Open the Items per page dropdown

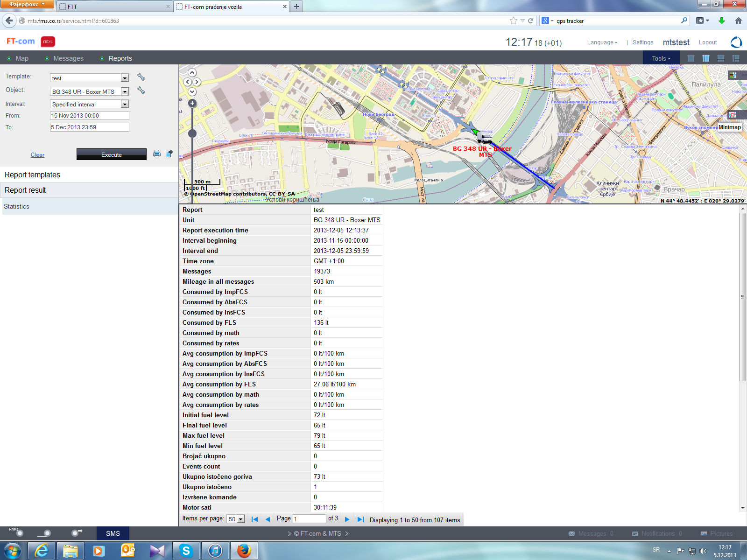point(240,519)
